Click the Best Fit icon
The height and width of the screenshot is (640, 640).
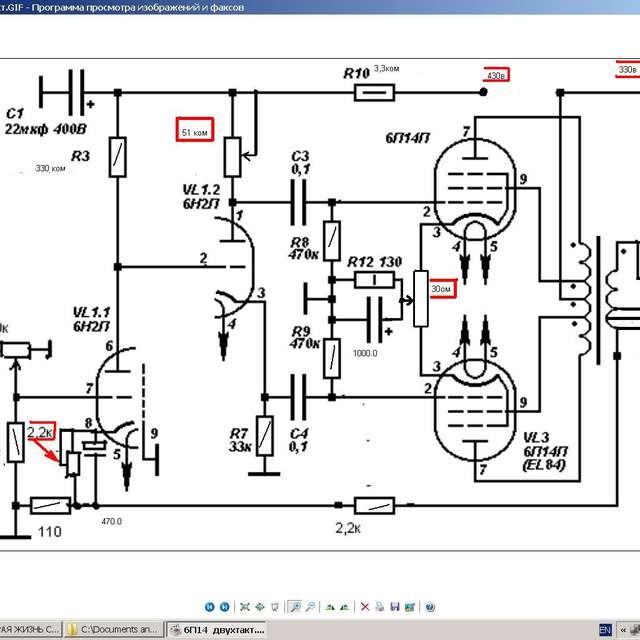[245, 607]
